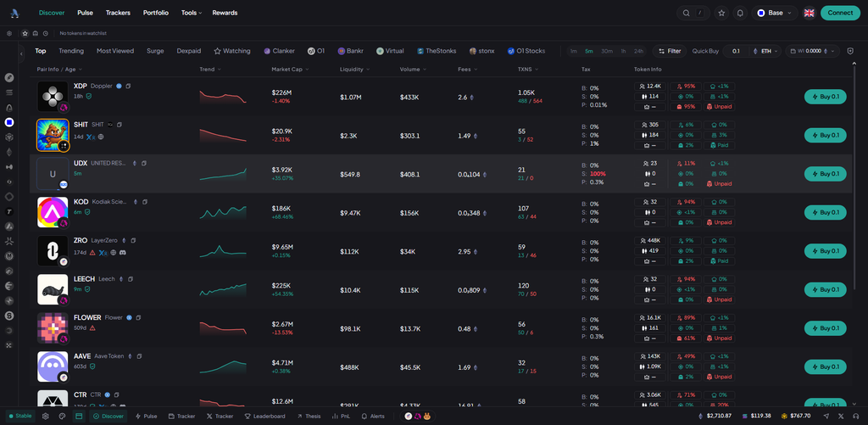Switch to the Most Viewed tab
Viewport: 868px width, 425px height.
point(115,51)
